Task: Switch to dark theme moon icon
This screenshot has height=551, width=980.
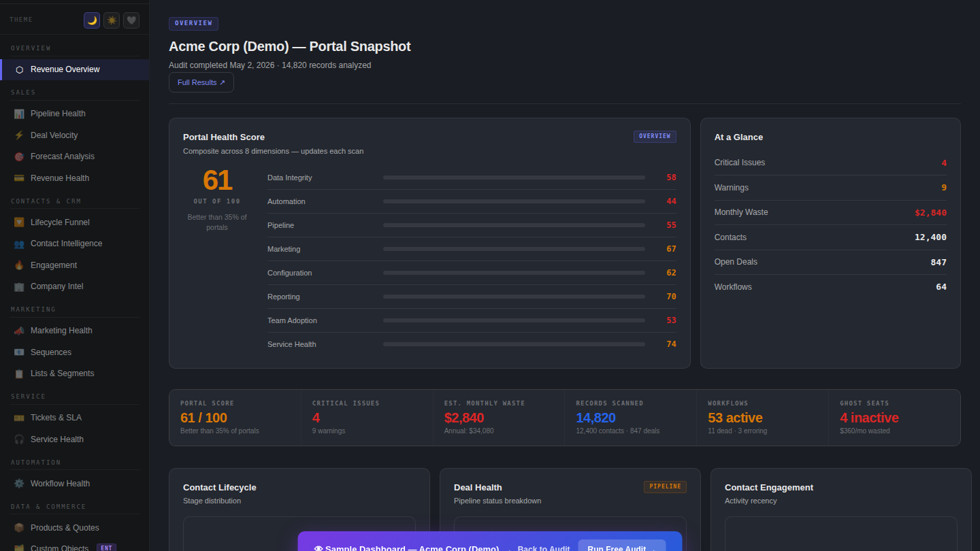Action: [92, 20]
